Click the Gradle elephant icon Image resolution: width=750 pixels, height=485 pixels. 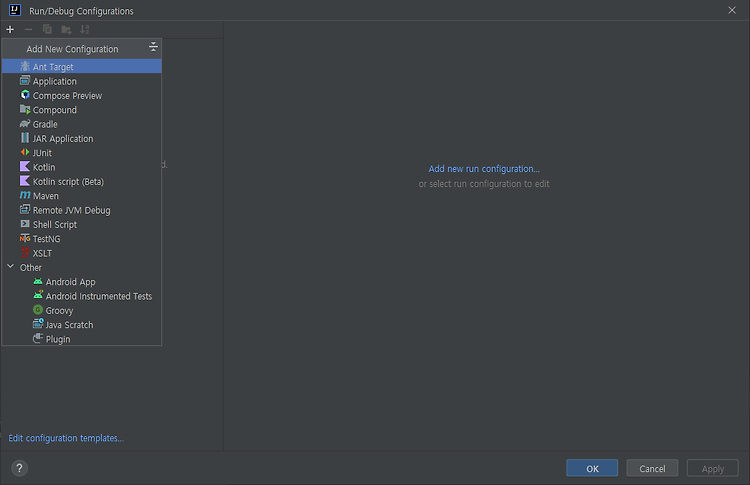(x=25, y=124)
